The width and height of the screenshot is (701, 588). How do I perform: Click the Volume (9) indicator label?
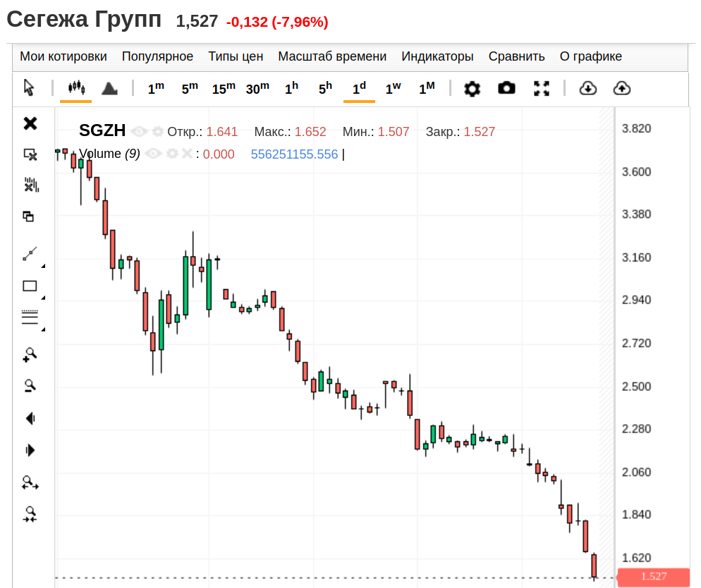[109, 154]
